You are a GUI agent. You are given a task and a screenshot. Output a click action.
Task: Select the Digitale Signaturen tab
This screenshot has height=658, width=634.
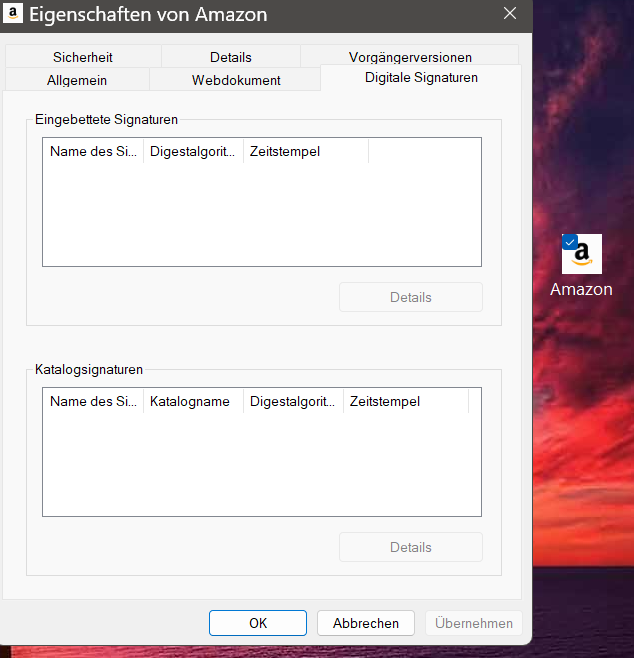click(x=421, y=78)
